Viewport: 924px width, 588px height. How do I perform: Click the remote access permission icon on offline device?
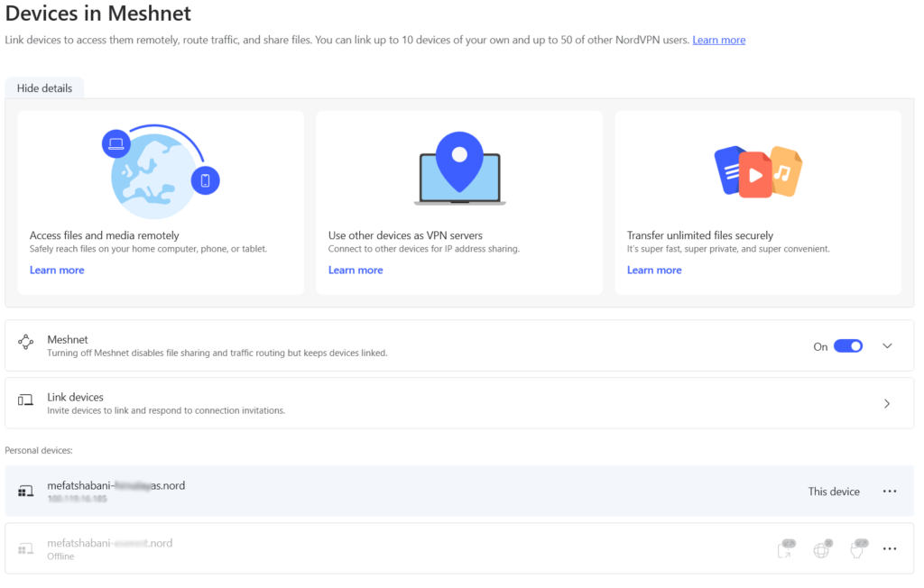(858, 549)
